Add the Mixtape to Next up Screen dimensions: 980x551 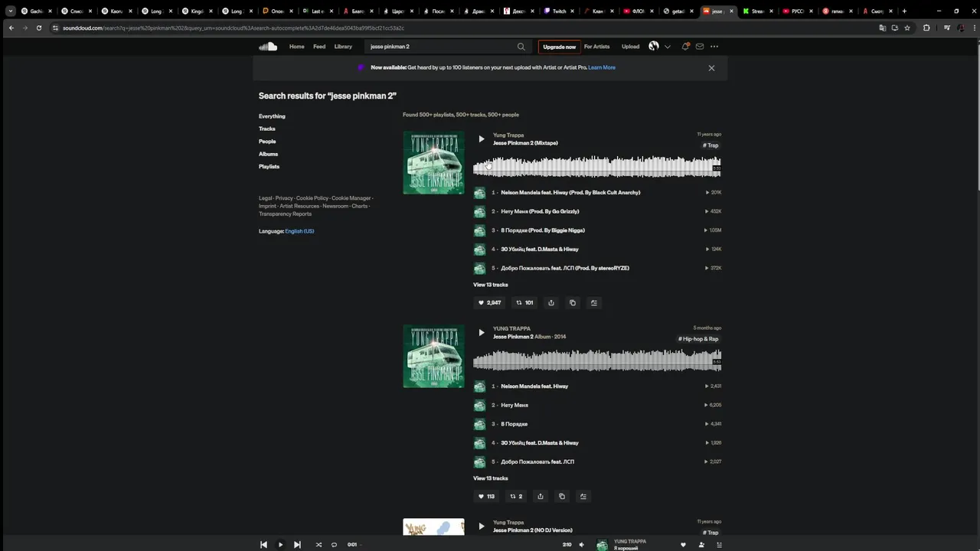point(593,303)
